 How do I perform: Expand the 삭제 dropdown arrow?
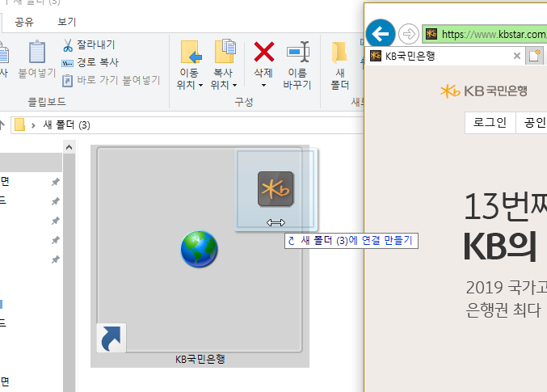tap(263, 85)
